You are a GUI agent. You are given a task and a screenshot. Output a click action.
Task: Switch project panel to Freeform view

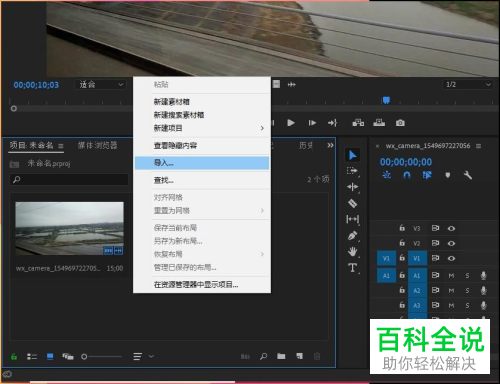pyautogui.click(x=68, y=357)
